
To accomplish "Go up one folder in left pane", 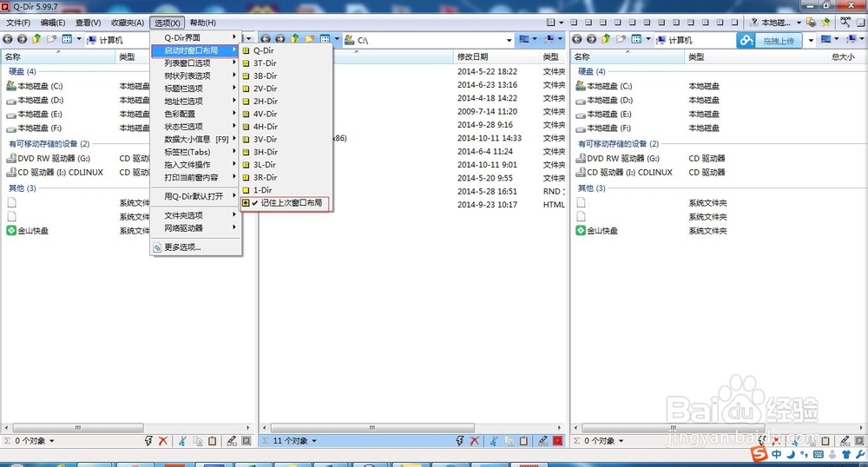I will point(36,39).
